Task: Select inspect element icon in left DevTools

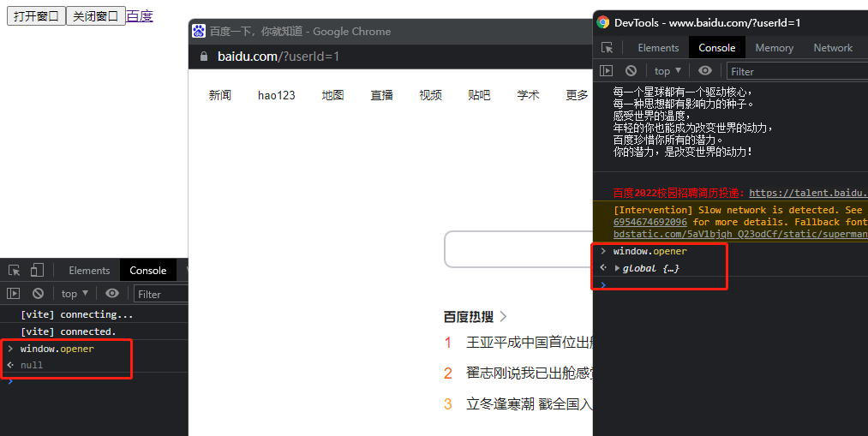Action: [15, 271]
